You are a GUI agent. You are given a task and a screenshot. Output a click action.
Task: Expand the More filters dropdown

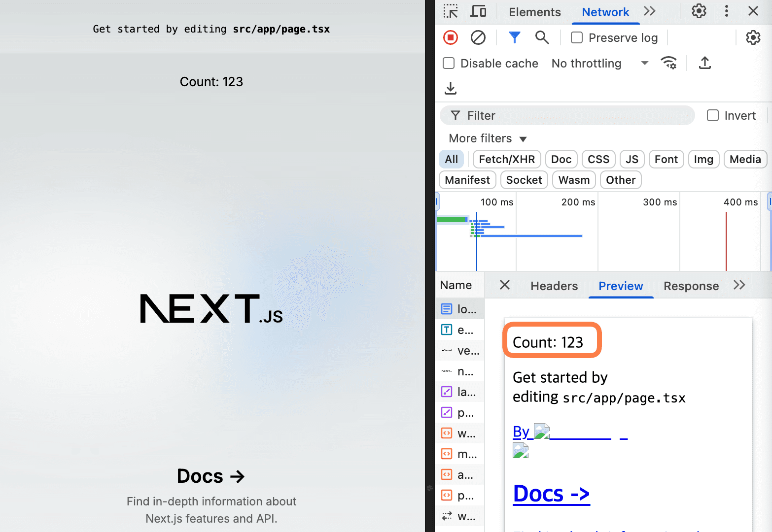click(x=488, y=139)
